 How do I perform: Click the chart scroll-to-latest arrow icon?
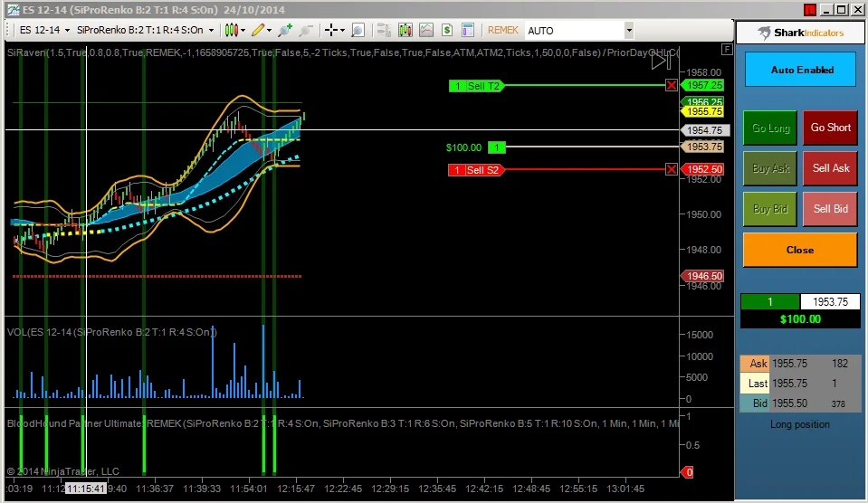(661, 61)
